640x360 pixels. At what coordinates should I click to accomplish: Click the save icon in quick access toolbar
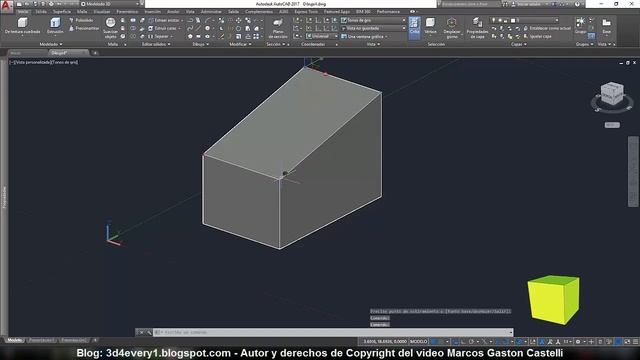[x=36, y=4]
